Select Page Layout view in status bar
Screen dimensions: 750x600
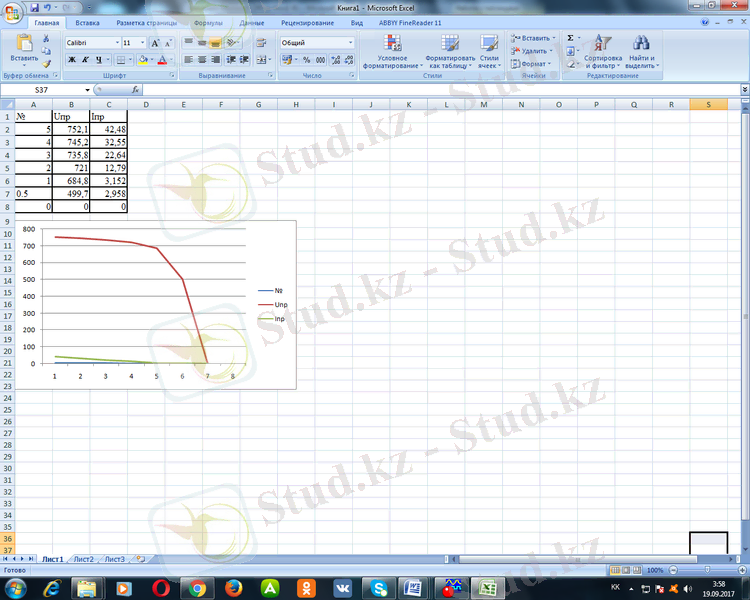pos(626,570)
